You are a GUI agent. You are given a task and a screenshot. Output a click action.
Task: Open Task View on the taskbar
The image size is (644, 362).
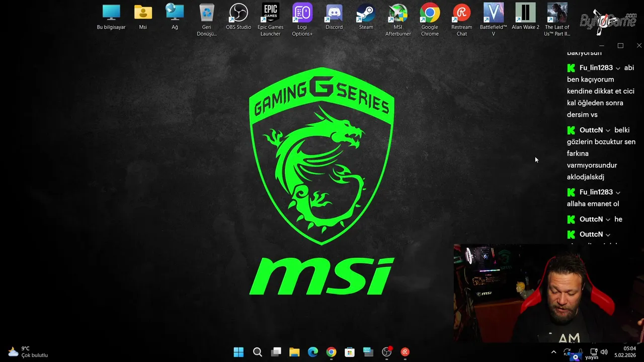coord(276,352)
